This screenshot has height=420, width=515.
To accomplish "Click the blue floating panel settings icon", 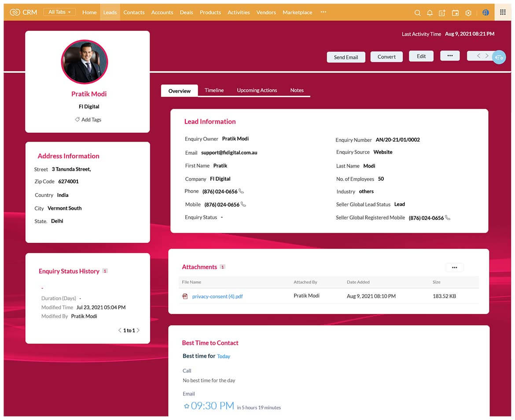I will pyautogui.click(x=499, y=57).
